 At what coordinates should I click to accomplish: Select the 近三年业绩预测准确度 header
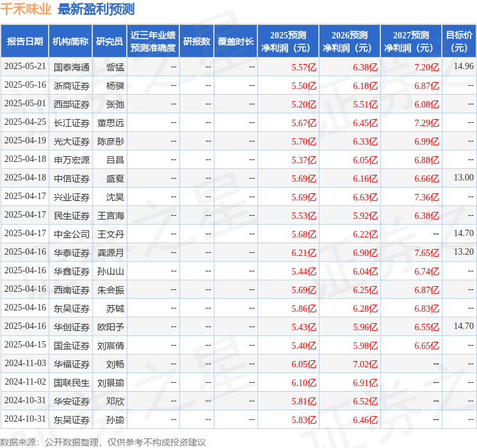click(153, 42)
